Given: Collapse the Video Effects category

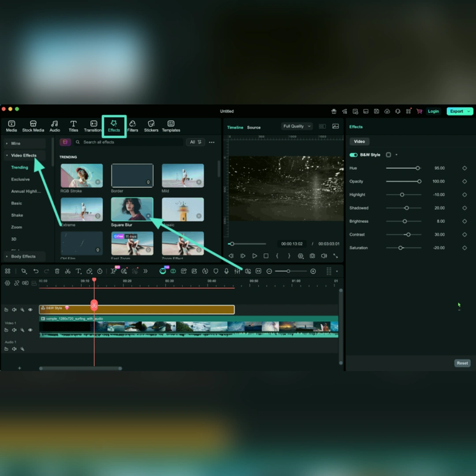Looking at the screenshot, I should coord(25,156).
